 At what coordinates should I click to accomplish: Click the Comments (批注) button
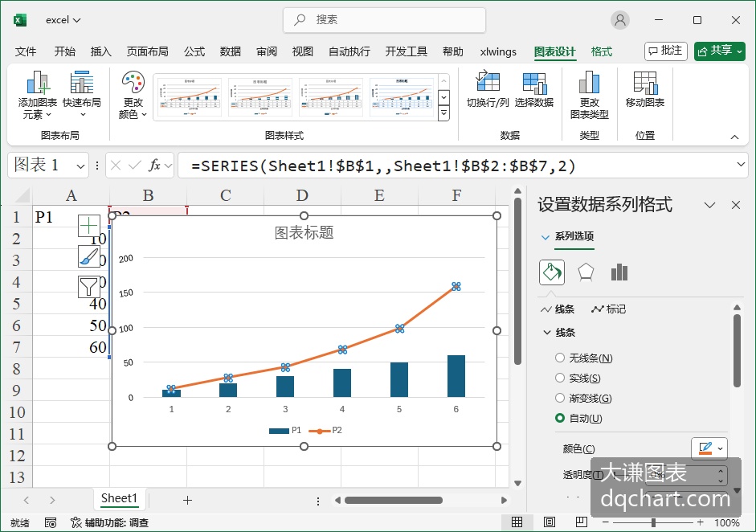click(x=666, y=51)
